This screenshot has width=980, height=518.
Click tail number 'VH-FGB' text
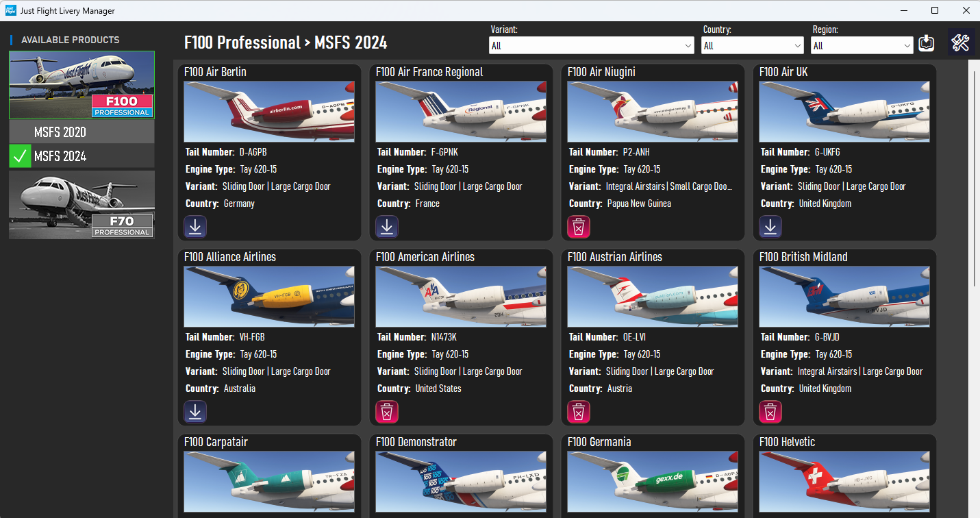click(252, 337)
